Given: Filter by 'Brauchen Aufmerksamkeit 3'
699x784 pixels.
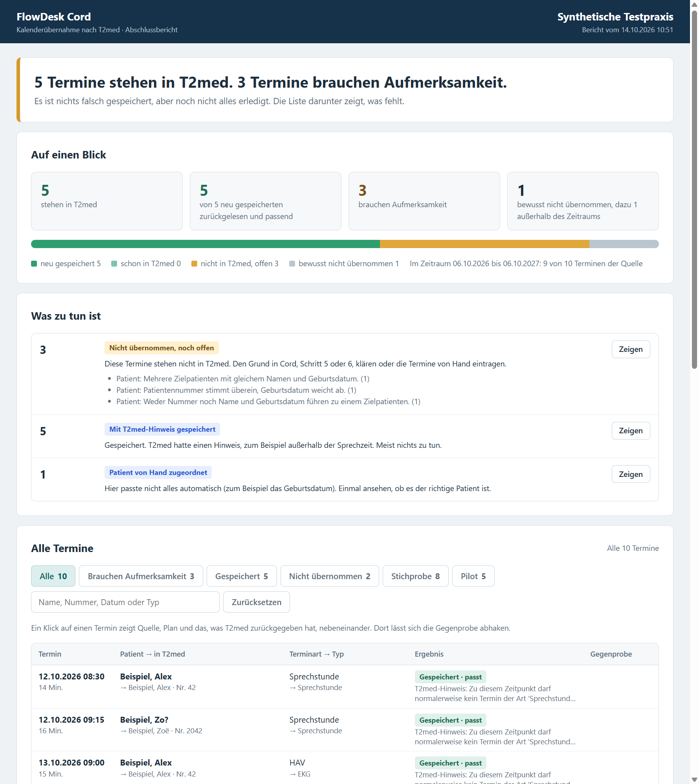Looking at the screenshot, I should (x=141, y=576).
